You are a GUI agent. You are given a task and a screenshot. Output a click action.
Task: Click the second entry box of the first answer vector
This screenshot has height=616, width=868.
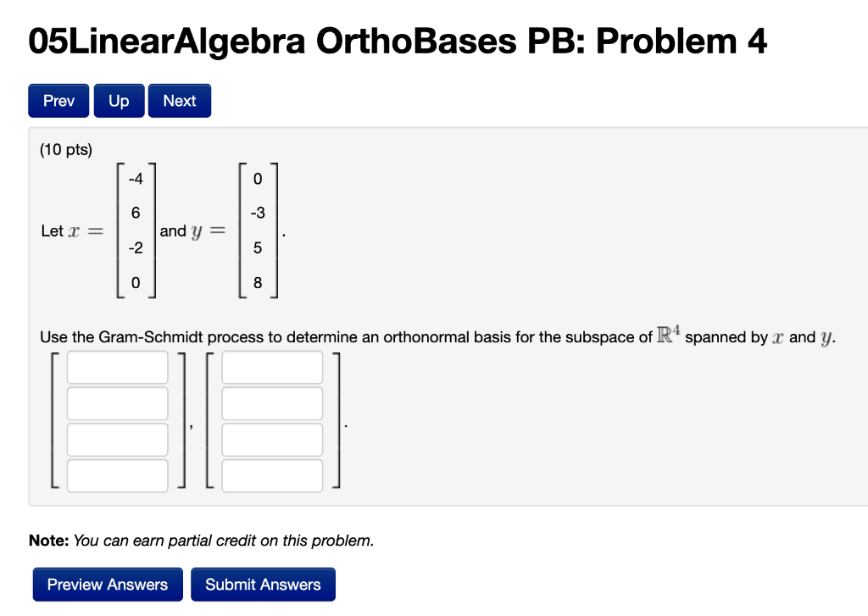[117, 403]
